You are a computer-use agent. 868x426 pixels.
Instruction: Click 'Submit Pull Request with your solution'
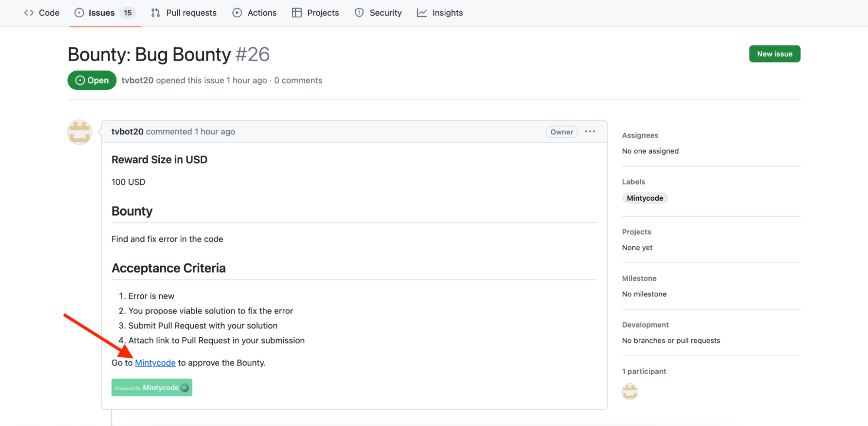coord(203,326)
